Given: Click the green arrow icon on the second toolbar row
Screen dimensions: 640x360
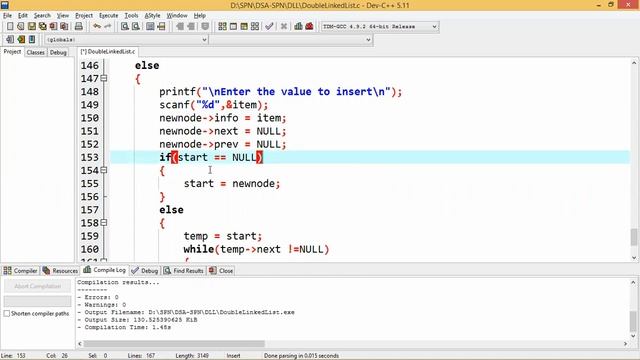Looking at the screenshot, I should pyautogui.click(x=21, y=40).
